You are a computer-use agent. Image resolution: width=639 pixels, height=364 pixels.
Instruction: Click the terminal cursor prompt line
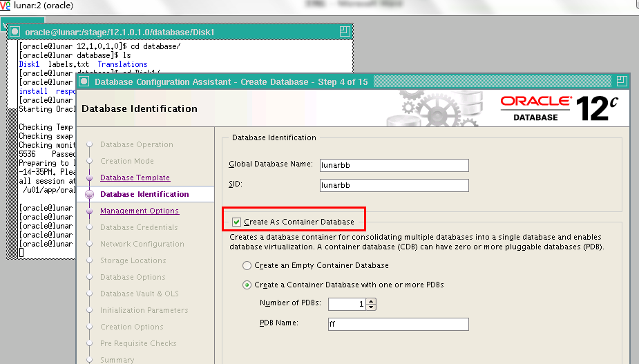[21, 253]
